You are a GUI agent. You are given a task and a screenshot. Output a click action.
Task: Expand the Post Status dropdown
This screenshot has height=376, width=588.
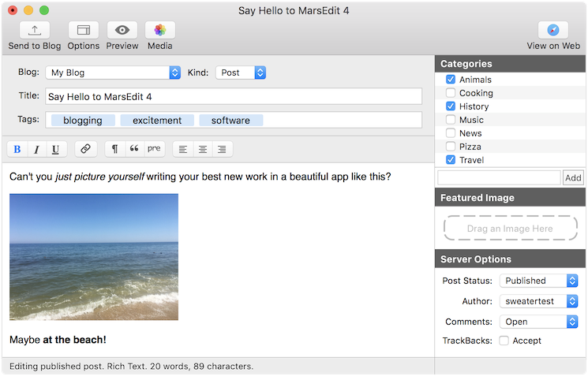point(538,281)
